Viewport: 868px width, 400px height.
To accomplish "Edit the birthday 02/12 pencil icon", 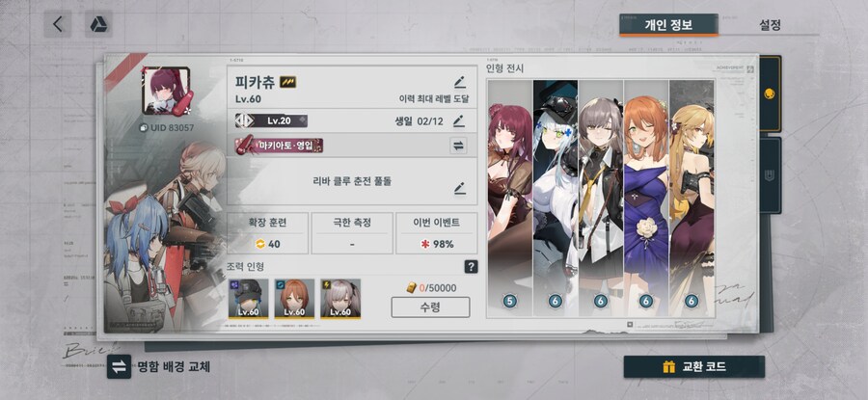I will tap(458, 120).
